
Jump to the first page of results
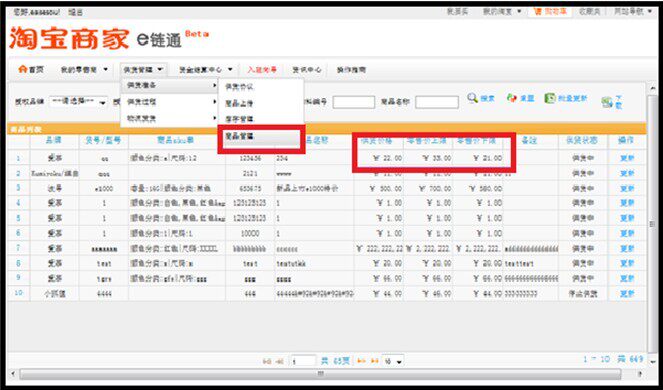(x=267, y=361)
